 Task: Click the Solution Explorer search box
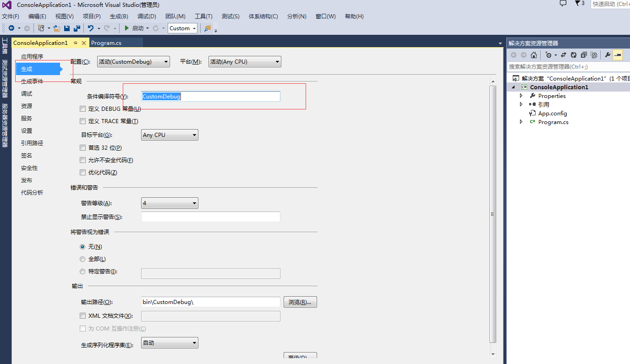569,67
